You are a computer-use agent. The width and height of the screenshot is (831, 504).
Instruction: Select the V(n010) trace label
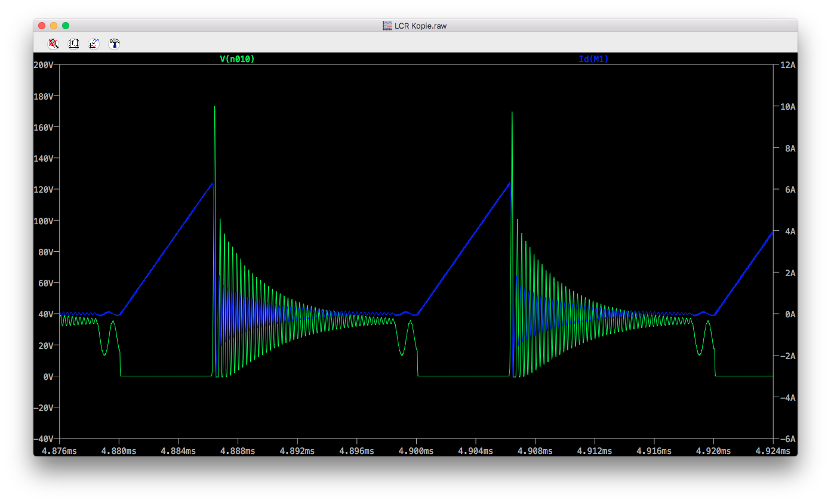(237, 58)
